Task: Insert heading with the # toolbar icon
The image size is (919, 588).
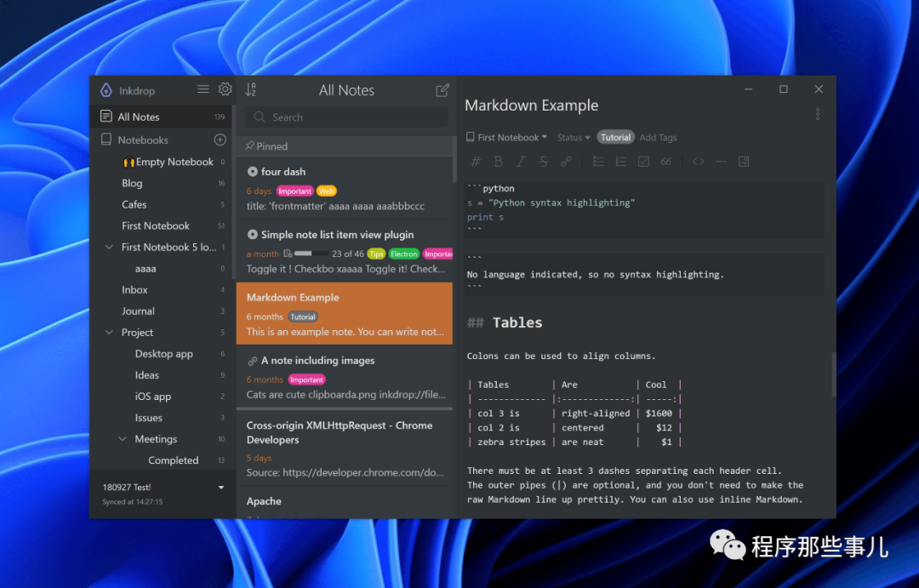Action: (x=476, y=161)
